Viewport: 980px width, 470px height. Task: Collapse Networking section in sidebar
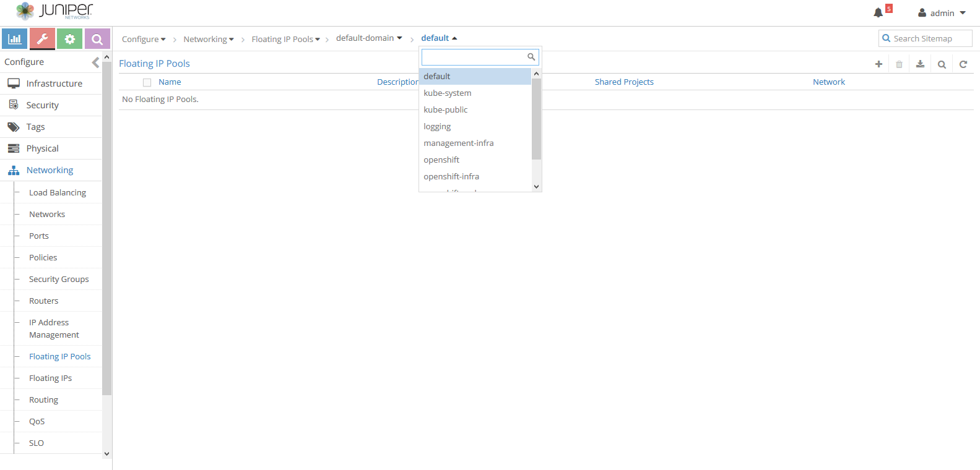[x=51, y=170]
